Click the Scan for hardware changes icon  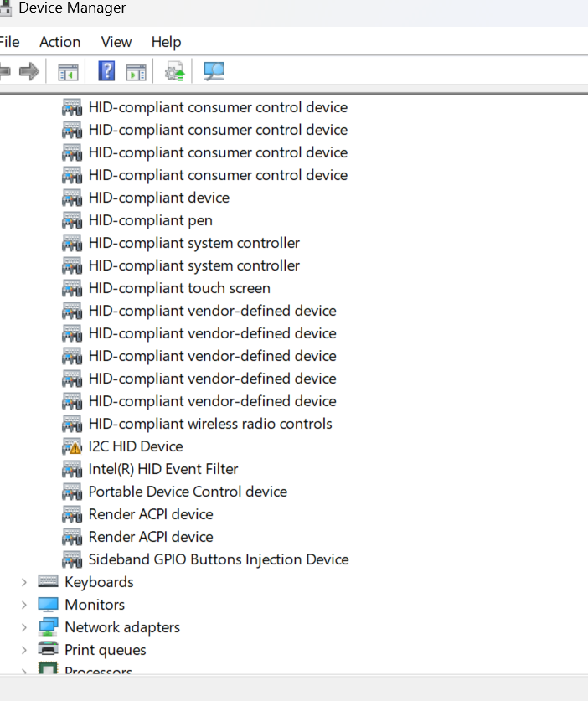click(x=214, y=71)
